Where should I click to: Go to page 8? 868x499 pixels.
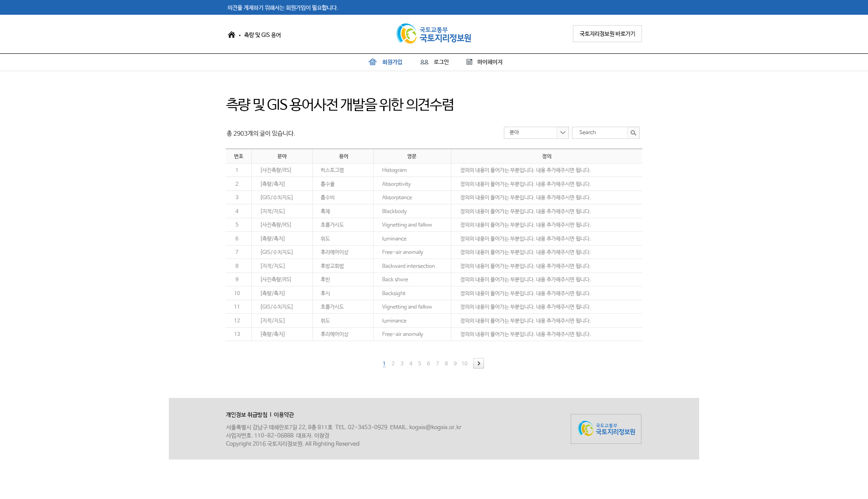point(446,364)
